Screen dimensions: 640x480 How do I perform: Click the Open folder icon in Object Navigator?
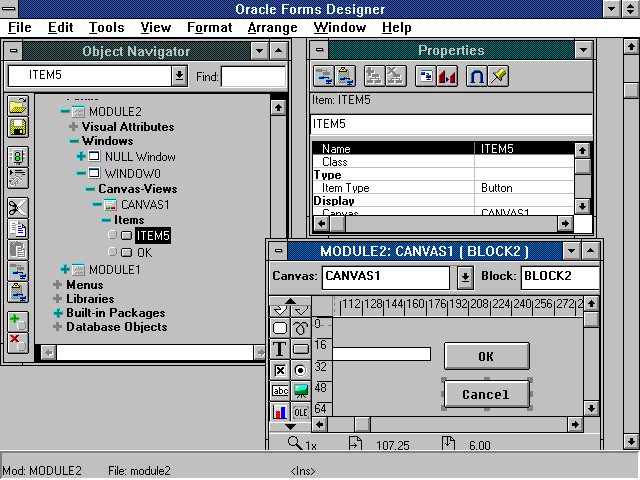[17, 105]
